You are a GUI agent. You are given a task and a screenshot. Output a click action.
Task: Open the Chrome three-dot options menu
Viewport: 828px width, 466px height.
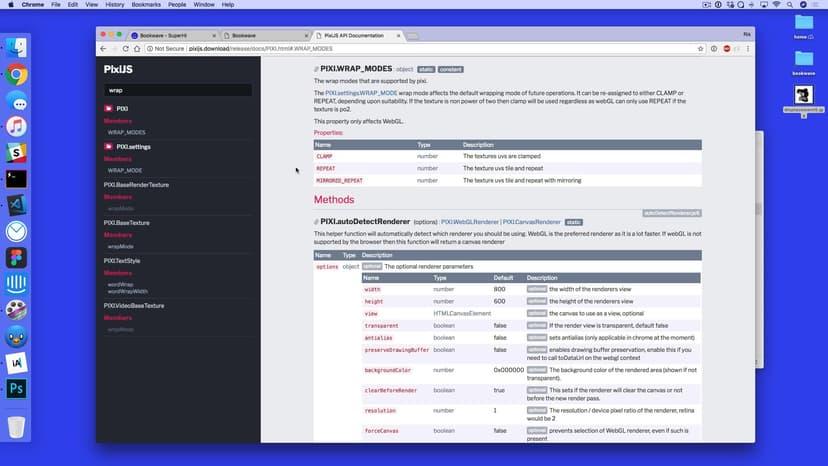point(744,48)
